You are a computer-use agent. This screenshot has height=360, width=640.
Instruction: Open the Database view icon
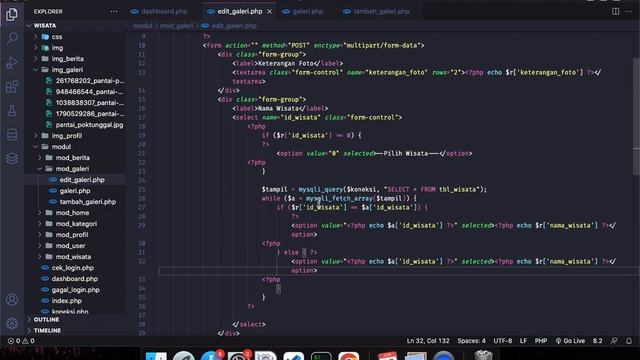click(x=12, y=135)
